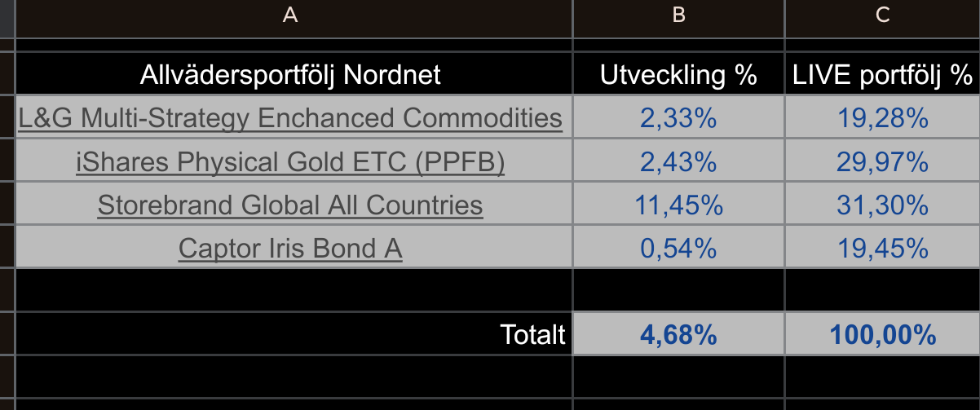The image size is (980, 410).
Task: Follow the Storebrand Global All Countries link
Action: coord(289,205)
